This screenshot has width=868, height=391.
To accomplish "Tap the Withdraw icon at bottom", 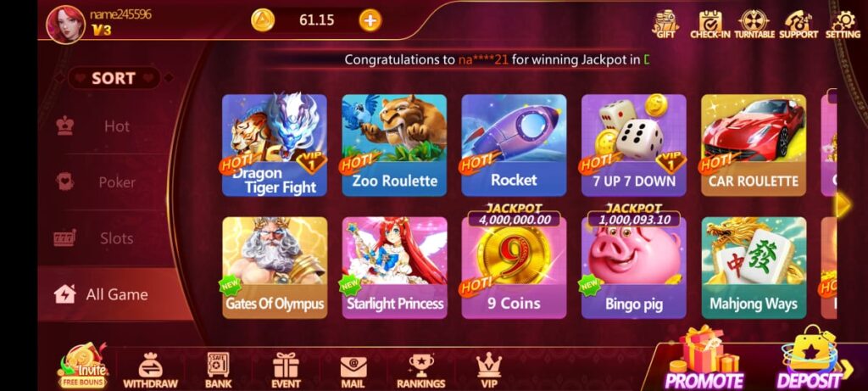I will click(150, 371).
